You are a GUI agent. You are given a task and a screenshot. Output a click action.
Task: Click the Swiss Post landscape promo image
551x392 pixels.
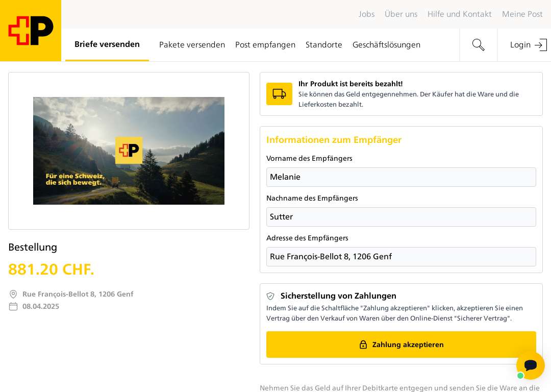pyautogui.click(x=129, y=151)
